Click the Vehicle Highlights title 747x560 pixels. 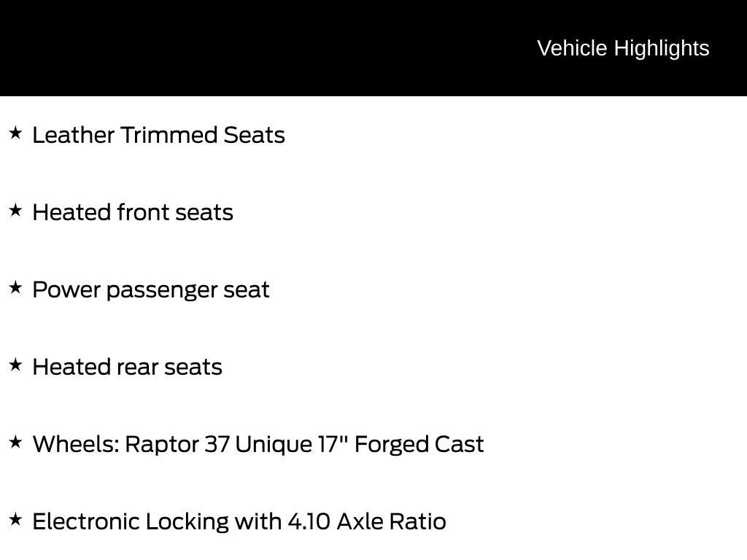tap(623, 48)
